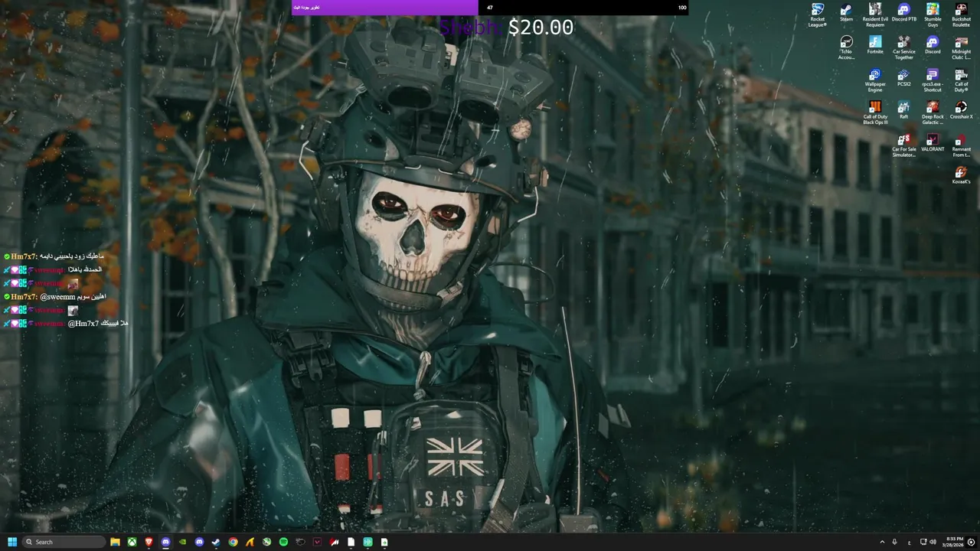Open the PCSX2 emulator shortcut

(904, 78)
